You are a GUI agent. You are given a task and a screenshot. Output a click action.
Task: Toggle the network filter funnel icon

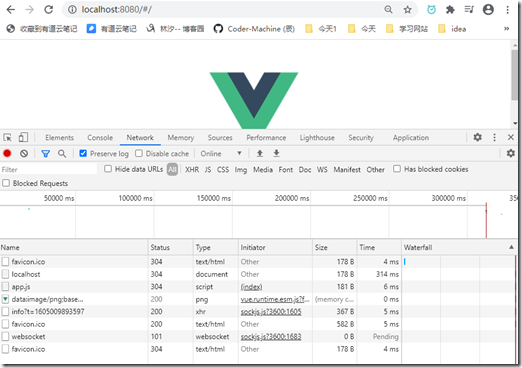click(x=45, y=153)
